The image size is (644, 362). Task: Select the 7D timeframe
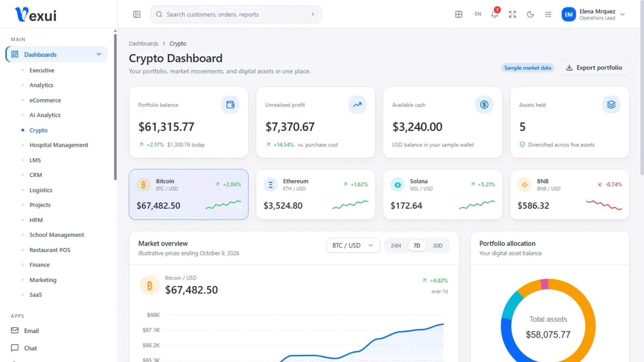(417, 245)
